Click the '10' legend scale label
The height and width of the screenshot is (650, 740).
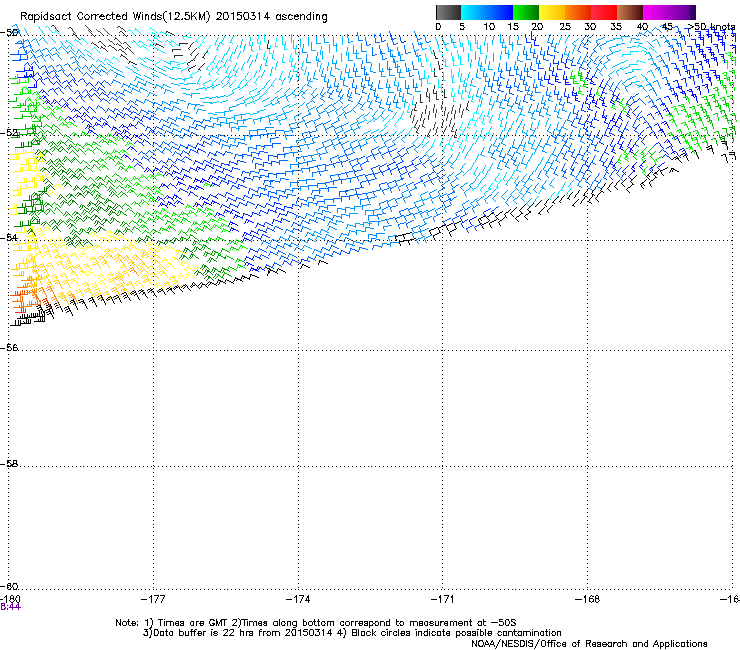[x=489, y=27]
